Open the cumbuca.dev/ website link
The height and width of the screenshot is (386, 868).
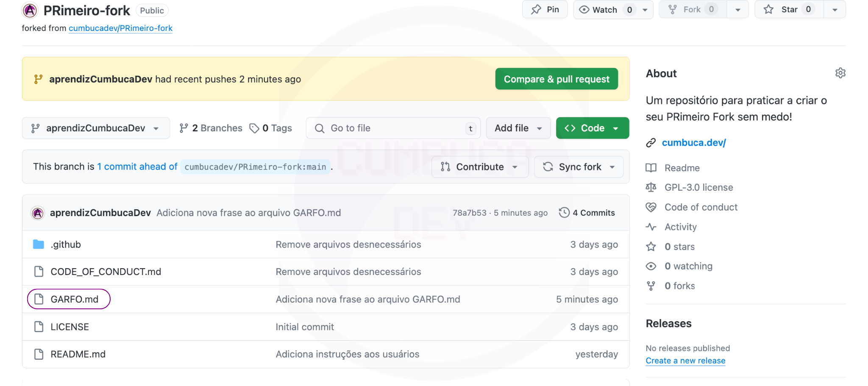693,143
